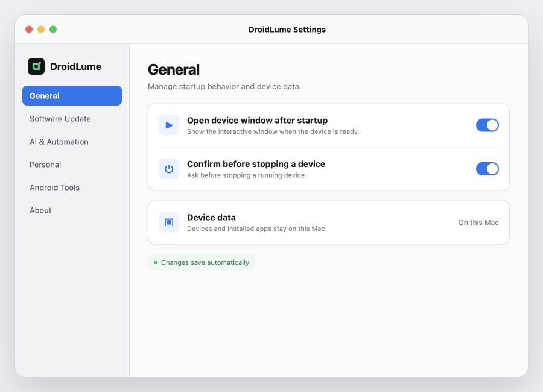Click the DroidLume Settings window title
Viewport: 543px width, 392px height.
coord(287,30)
